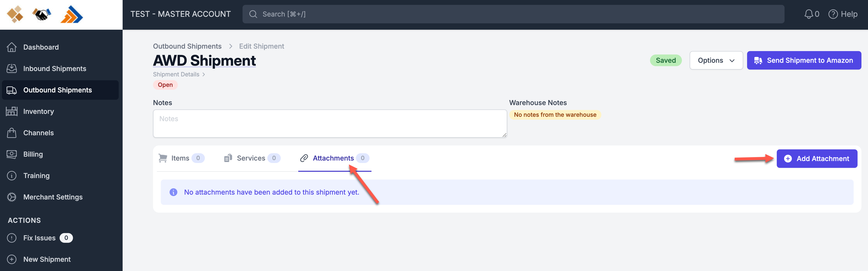Click the Inbound Shipments tray icon
The height and width of the screenshot is (271, 868).
[11, 68]
